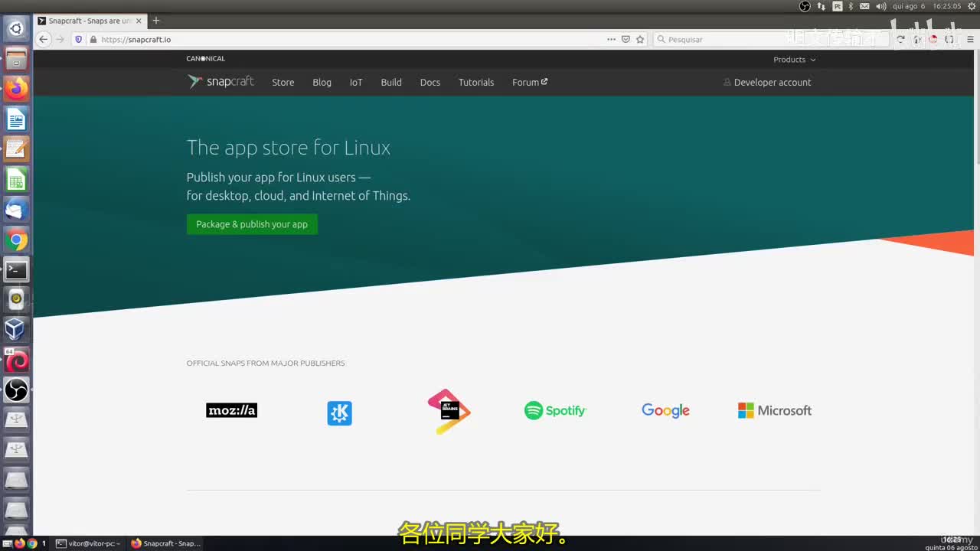980x551 pixels.
Task: Open the Build page
Action: 391,83
